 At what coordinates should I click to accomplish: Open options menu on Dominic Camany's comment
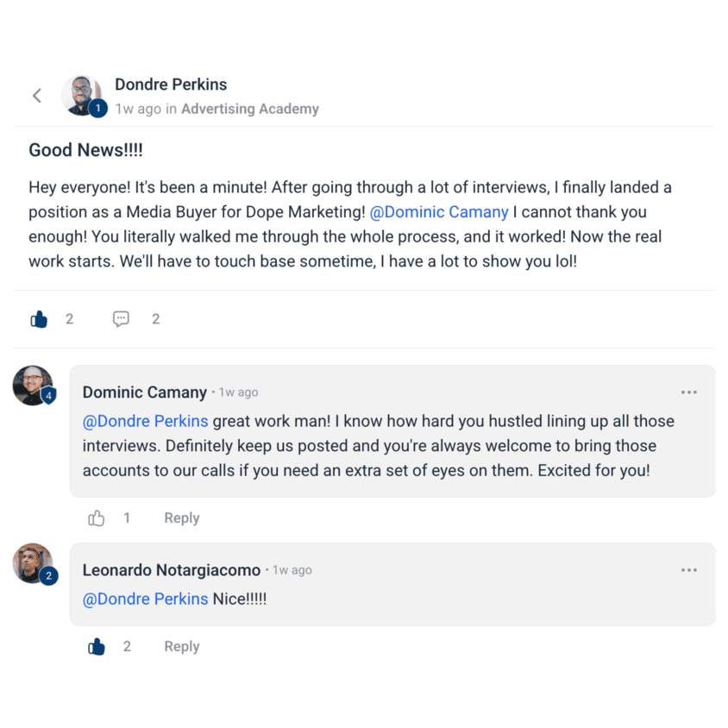688,392
